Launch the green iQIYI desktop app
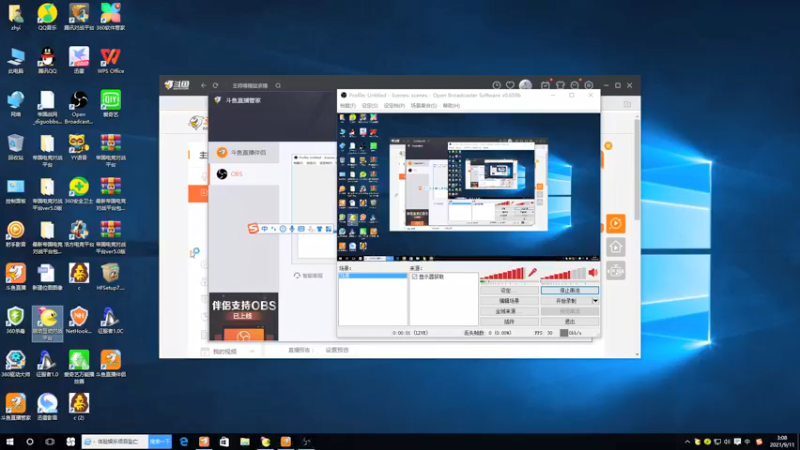 click(x=110, y=104)
